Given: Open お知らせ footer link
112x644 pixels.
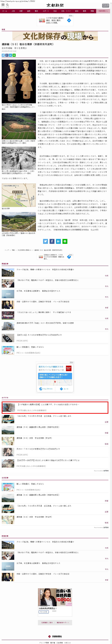Looking at the screenshot, I should pyautogui.click(x=67, y=643).
